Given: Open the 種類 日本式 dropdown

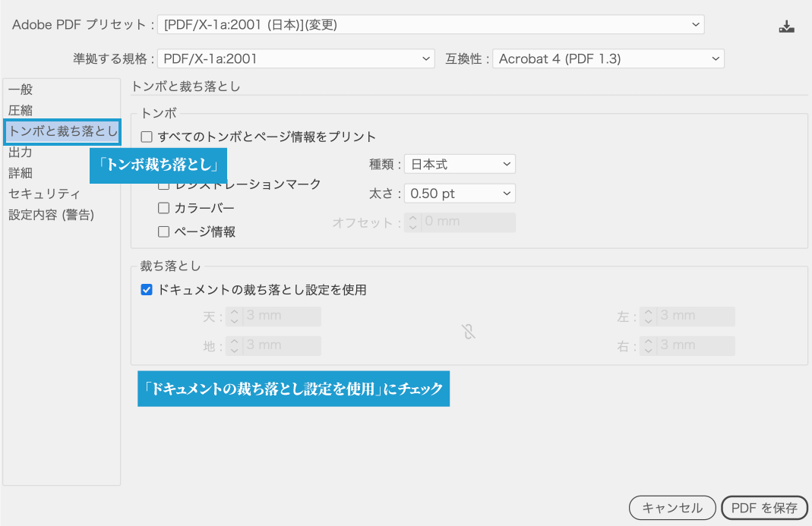Looking at the screenshot, I should click(x=459, y=164).
